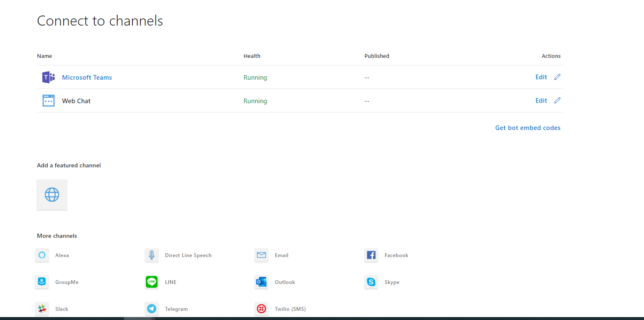This screenshot has width=644, height=320.
Task: Select the Twilio (SMS) channel icon
Action: (x=261, y=309)
